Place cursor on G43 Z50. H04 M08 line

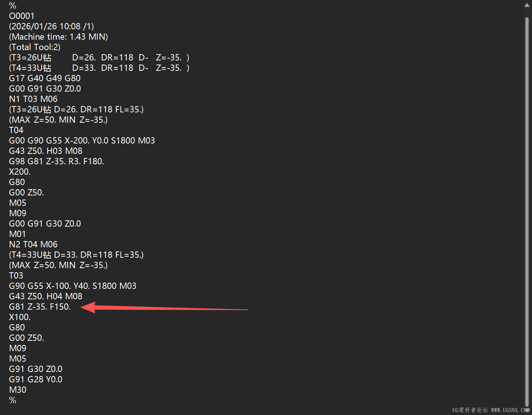(x=46, y=296)
